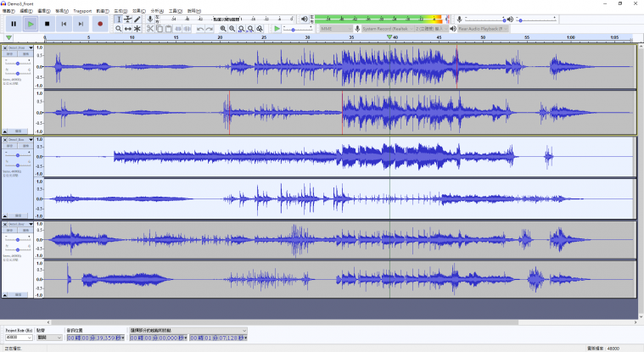Click the Pause button
The width and height of the screenshot is (644, 352).
13,24
